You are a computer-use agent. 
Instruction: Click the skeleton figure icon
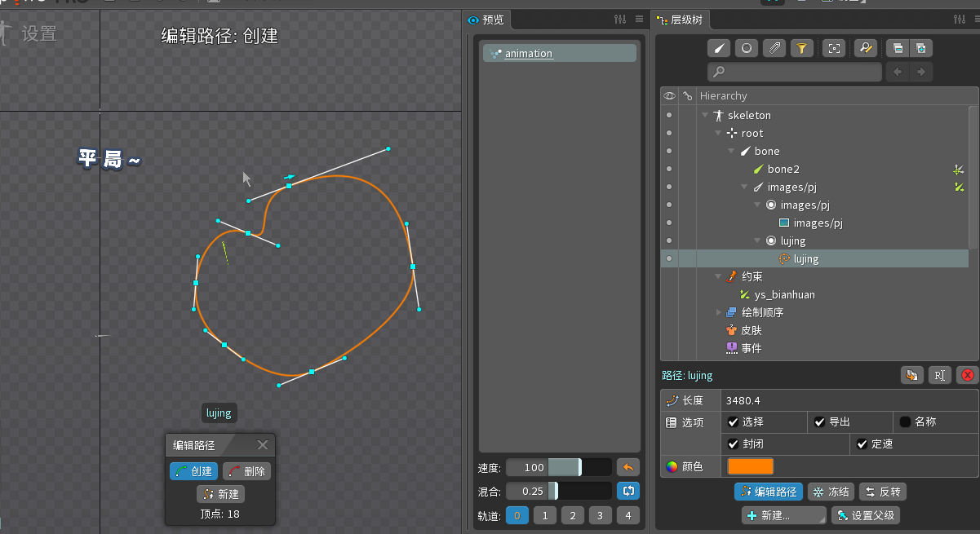coord(718,115)
